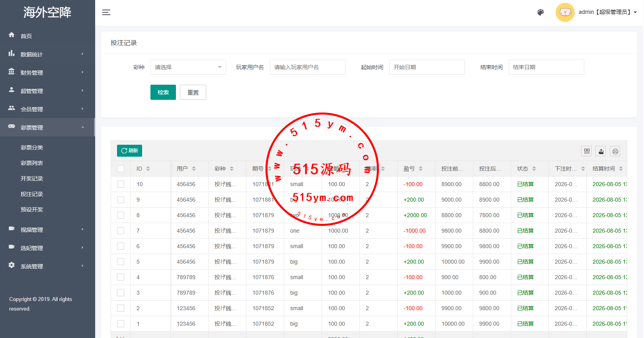Go to 首页 in the sidebar
Screen dimensions: 644x338
[47, 36]
